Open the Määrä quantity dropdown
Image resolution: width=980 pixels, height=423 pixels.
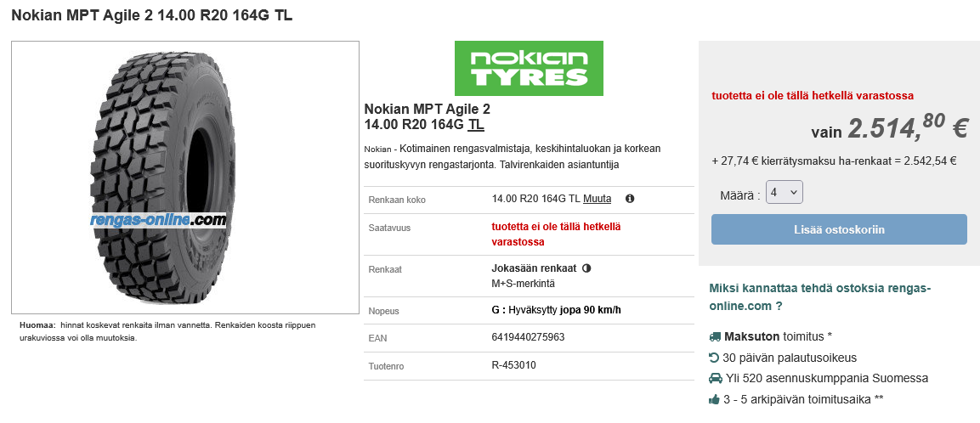pyautogui.click(x=784, y=192)
